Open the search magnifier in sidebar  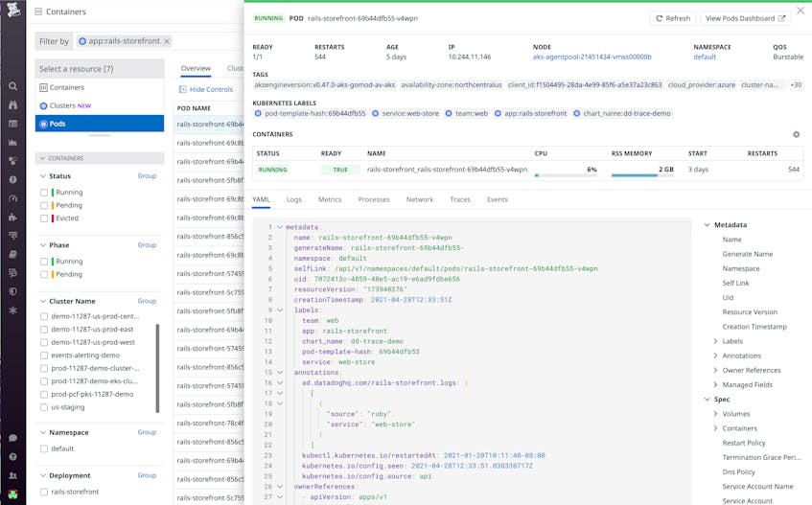[x=13, y=86]
